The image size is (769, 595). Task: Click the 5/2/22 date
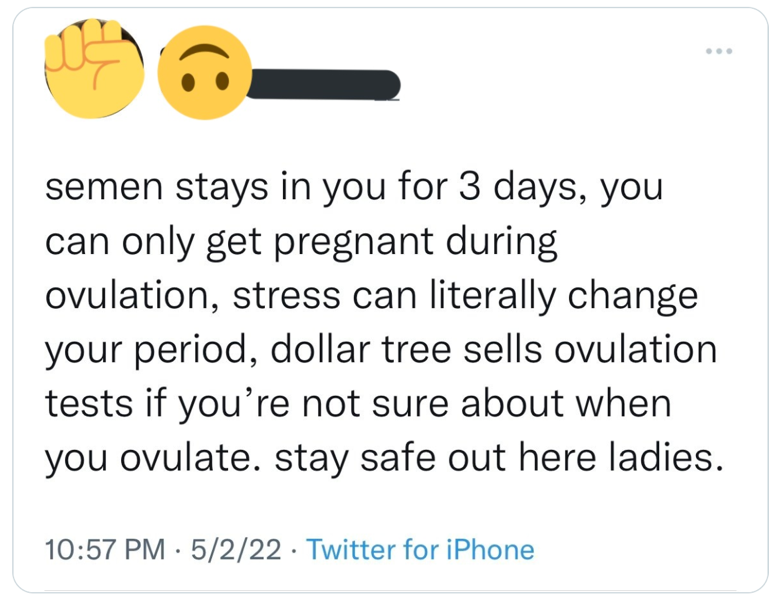click(x=237, y=549)
